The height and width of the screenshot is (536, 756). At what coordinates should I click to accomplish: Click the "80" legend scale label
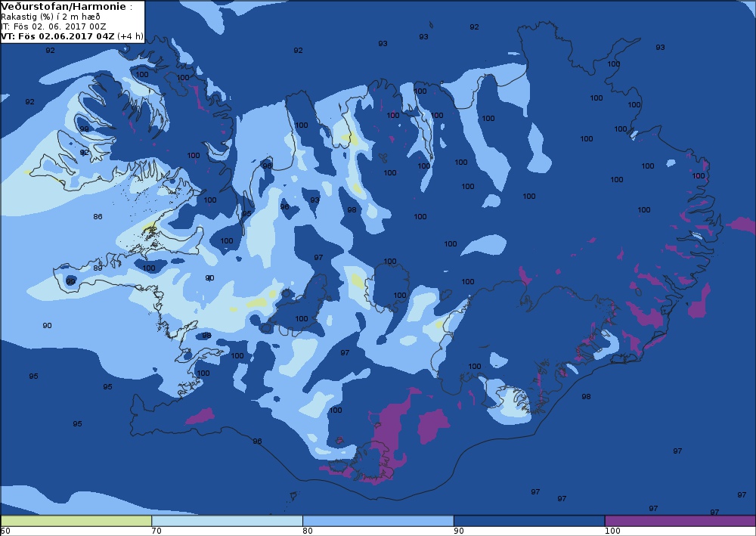point(308,531)
